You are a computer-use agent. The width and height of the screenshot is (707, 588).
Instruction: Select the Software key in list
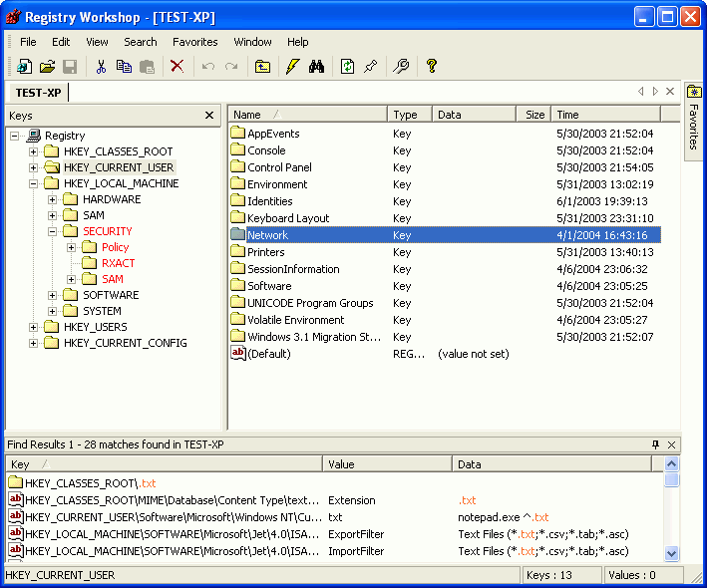pyautogui.click(x=445, y=286)
